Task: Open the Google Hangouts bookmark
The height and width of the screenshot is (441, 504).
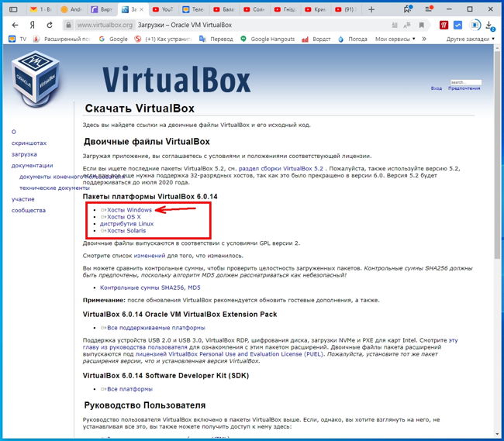Action: [268, 39]
